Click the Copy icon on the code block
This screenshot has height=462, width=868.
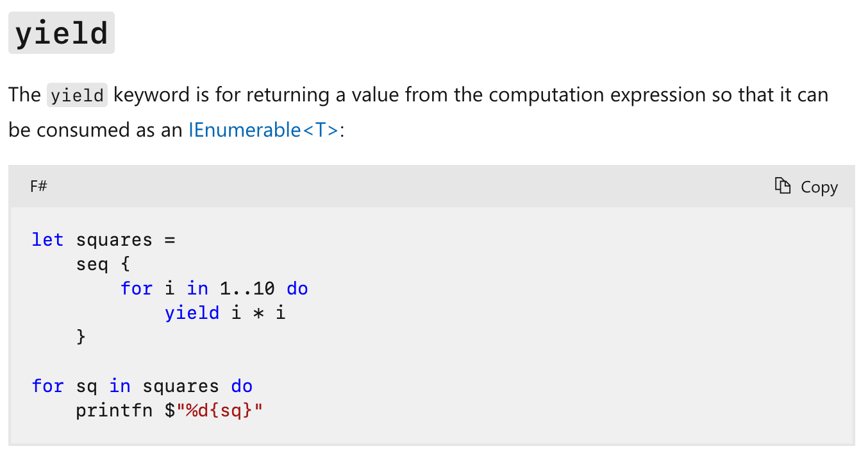tap(782, 186)
